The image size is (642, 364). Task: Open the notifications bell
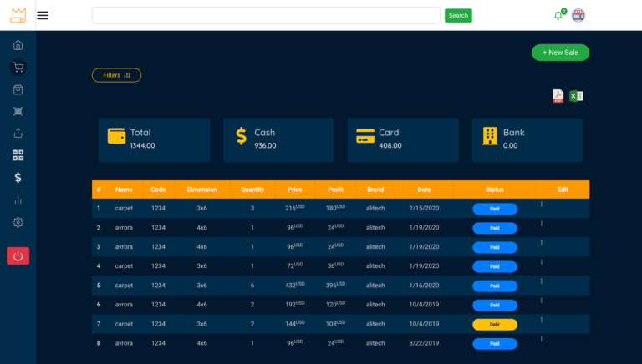[x=558, y=15]
